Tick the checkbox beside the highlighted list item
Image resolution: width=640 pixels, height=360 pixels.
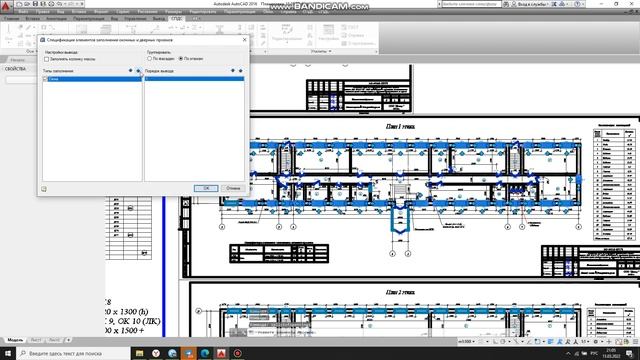coord(45,79)
